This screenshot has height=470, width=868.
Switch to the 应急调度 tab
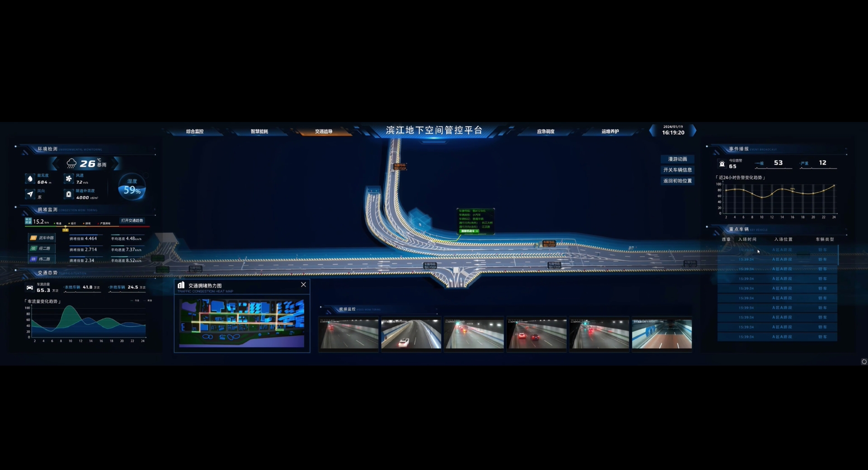coord(546,132)
